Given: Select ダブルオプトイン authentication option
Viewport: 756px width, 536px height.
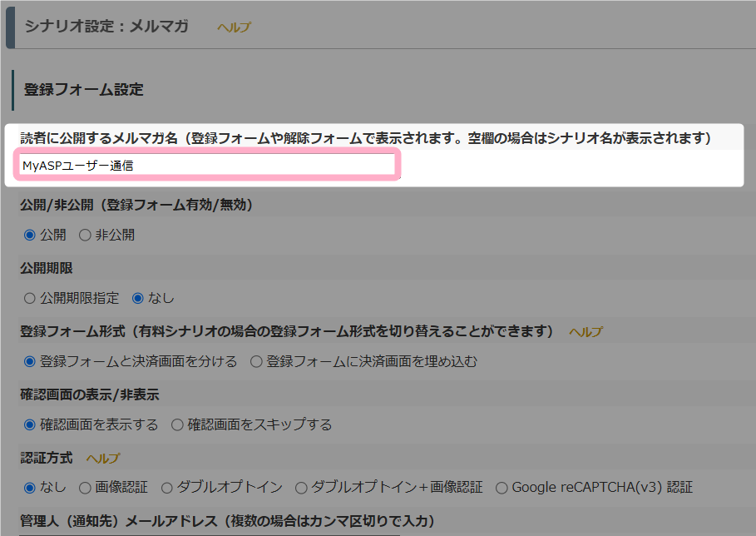Looking at the screenshot, I should (167, 488).
